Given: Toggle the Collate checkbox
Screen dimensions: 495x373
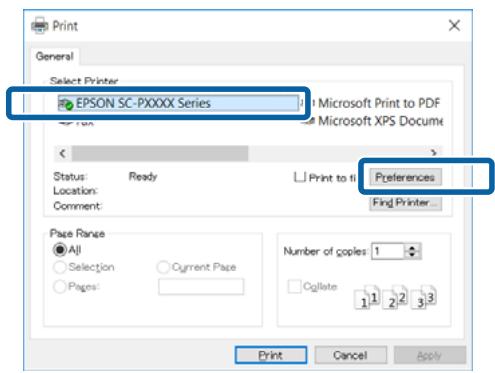Looking at the screenshot, I should point(294,286).
